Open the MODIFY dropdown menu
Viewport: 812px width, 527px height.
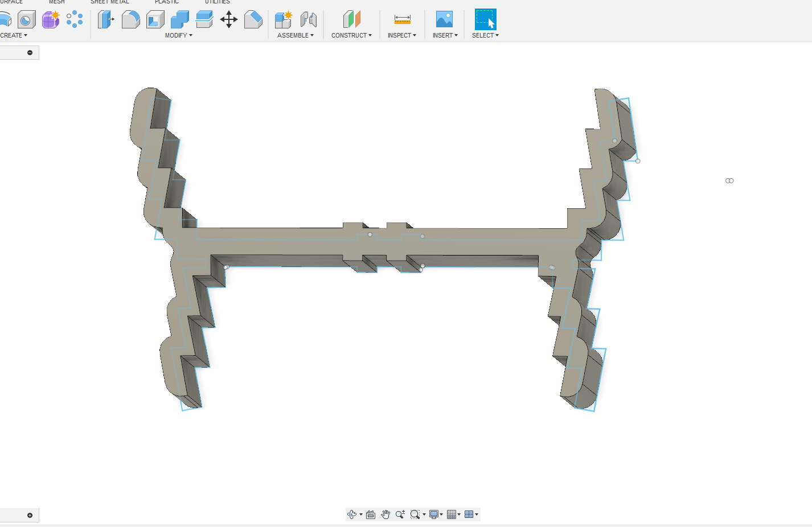click(x=178, y=35)
